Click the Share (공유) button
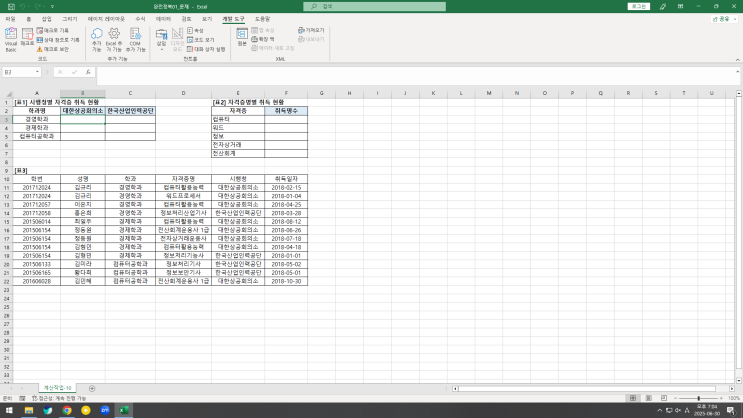Image resolution: width=743 pixels, height=418 pixels. coord(724,19)
